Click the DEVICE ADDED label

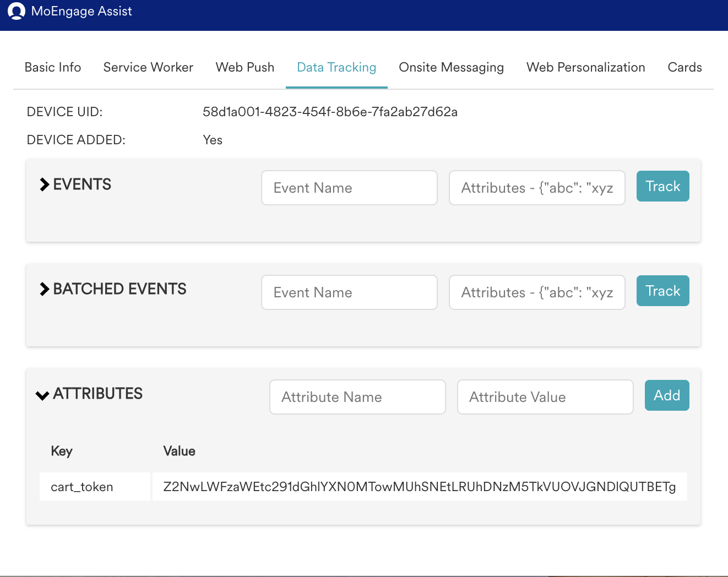(76, 140)
